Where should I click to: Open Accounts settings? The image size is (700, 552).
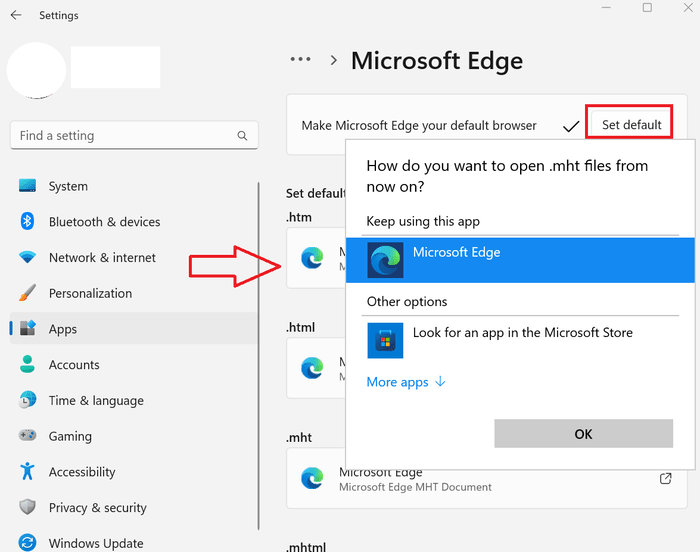pyautogui.click(x=134, y=364)
